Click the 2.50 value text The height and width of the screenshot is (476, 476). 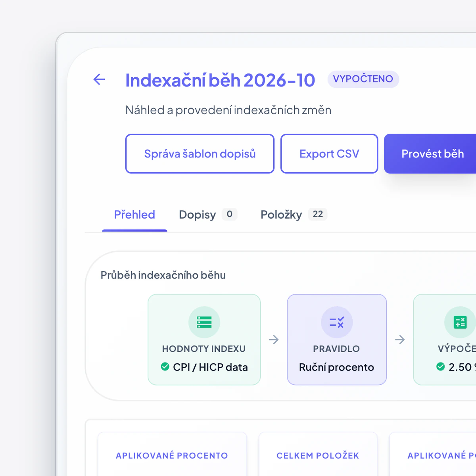[462, 367]
